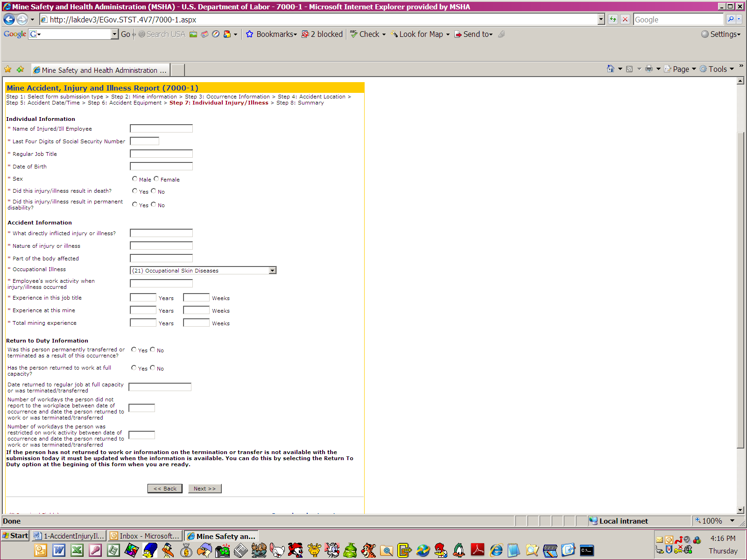747x560 pixels.
Task: Click the Favorites Center star icon
Action: (8, 70)
